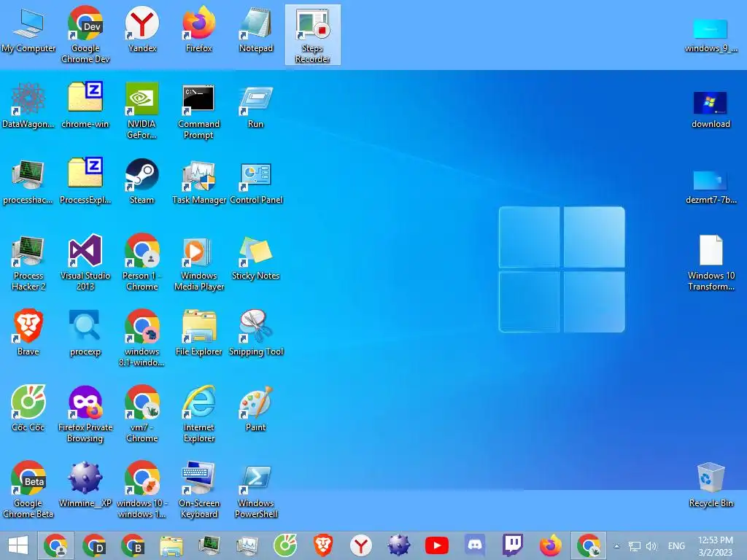Launch Internet Explorer desktop shortcut
Image resolution: width=747 pixels, height=560 pixels.
[x=198, y=414]
